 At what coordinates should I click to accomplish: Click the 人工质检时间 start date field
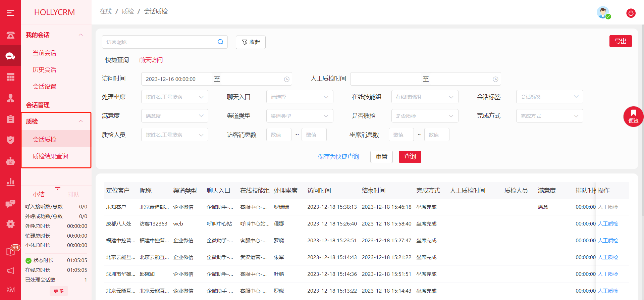[x=385, y=79]
